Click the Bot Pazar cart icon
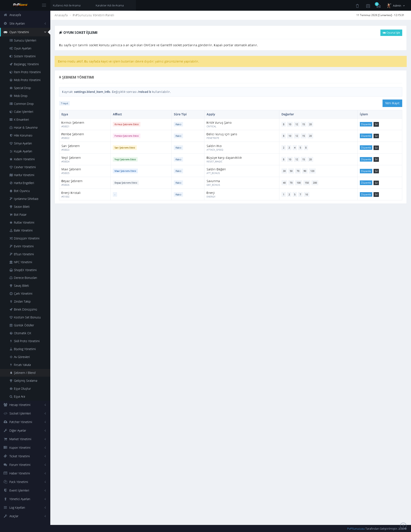Screen dimensions: 411x532 click(11, 215)
